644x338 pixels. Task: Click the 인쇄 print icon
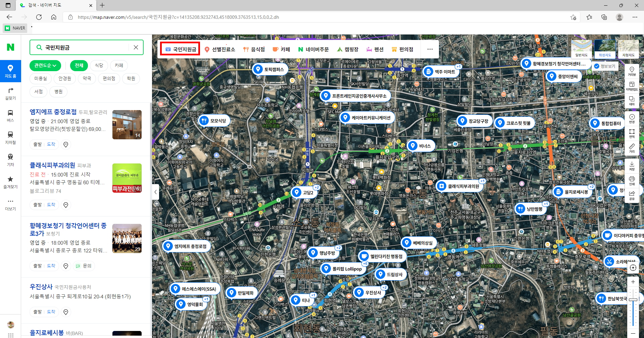tap(632, 181)
